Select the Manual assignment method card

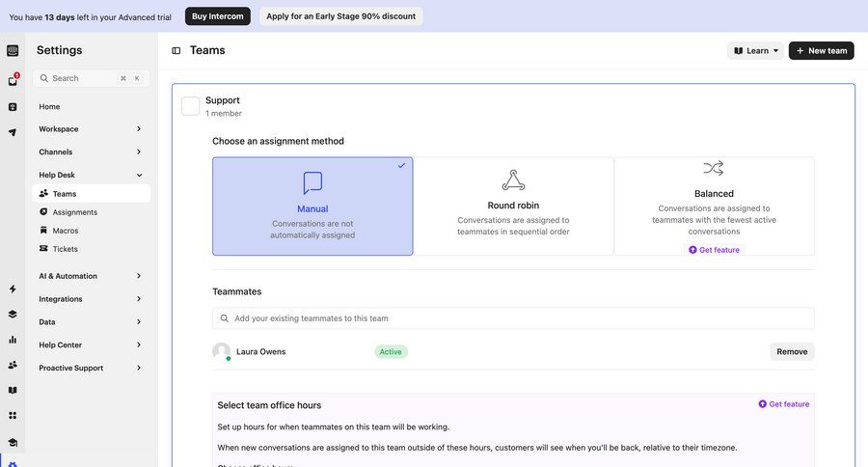coord(312,206)
